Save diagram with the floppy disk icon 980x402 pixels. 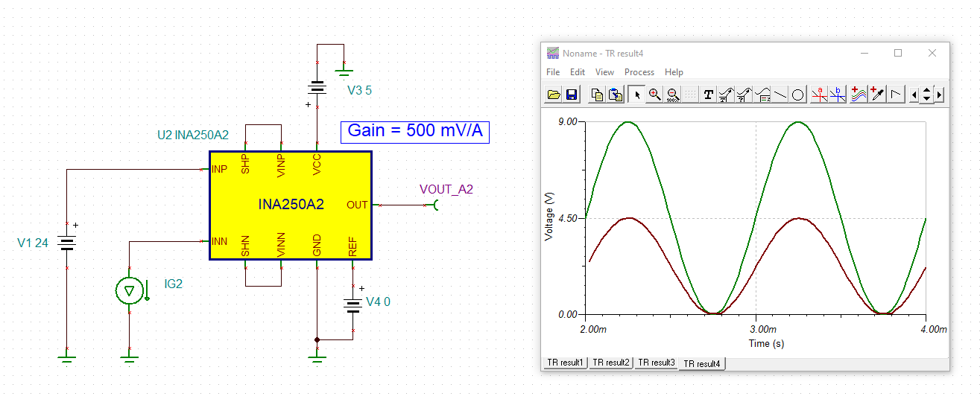(x=572, y=95)
